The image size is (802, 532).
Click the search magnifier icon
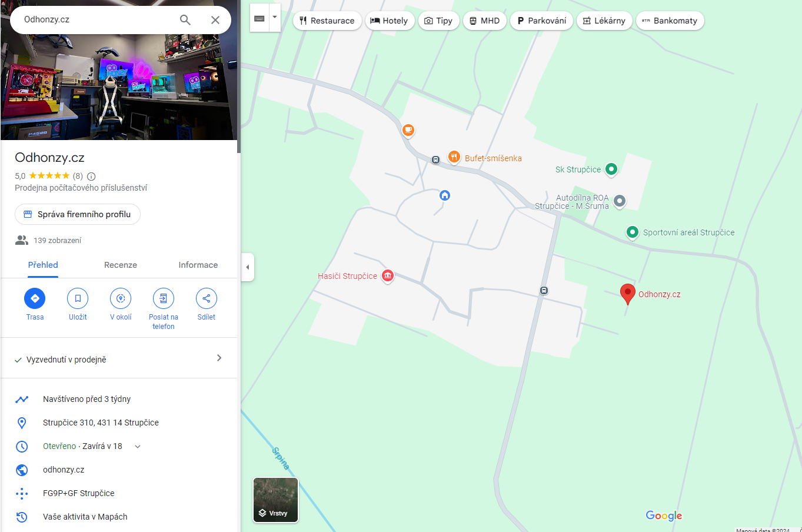coord(185,20)
